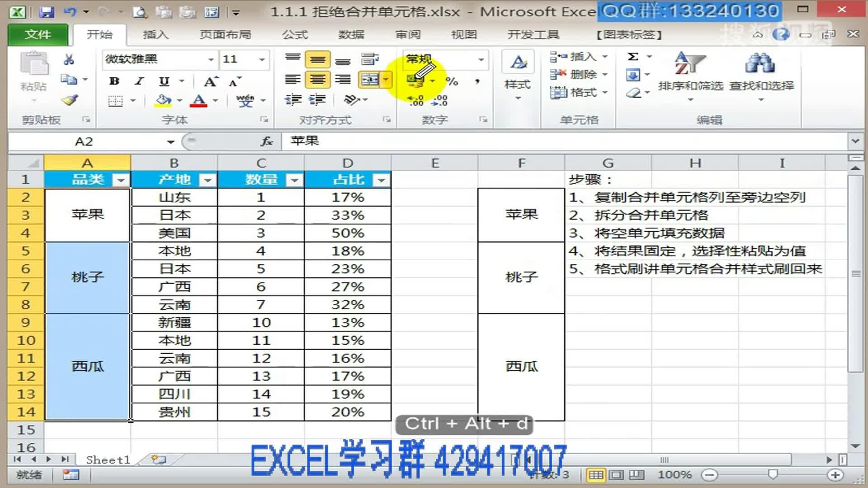Switch to the 数据 ribbon tab

coord(352,34)
